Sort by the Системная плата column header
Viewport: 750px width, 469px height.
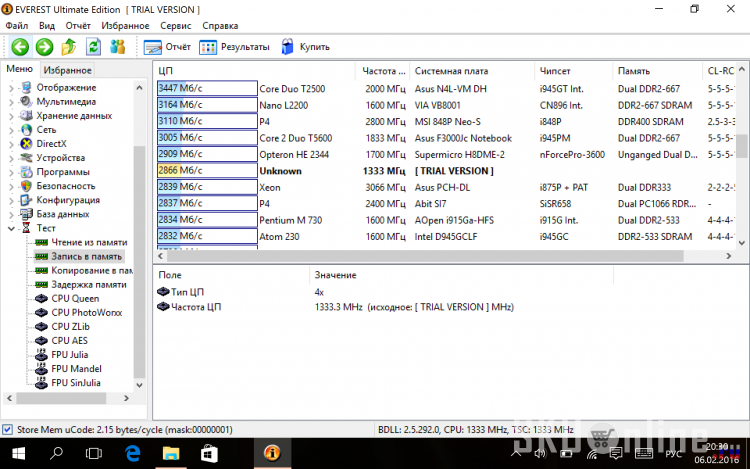pos(472,71)
